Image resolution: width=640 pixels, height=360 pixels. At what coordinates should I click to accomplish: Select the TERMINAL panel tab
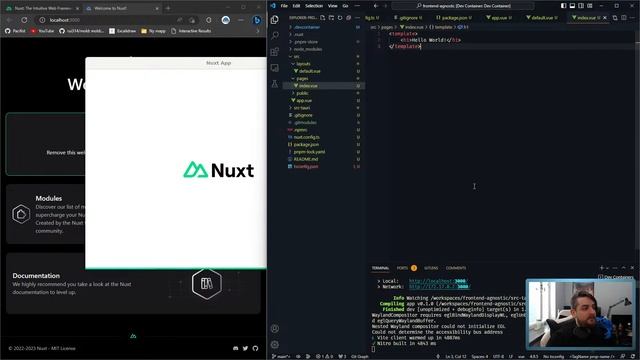coord(380,268)
